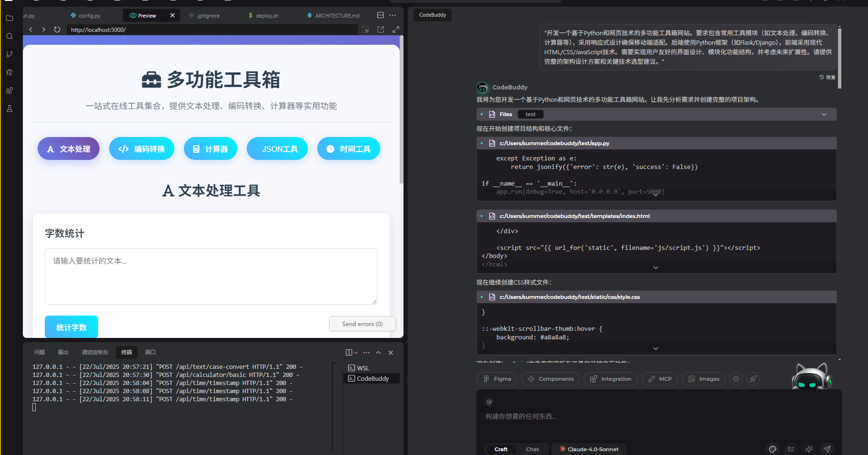Open the static/css/style.css file path link

coord(570,297)
